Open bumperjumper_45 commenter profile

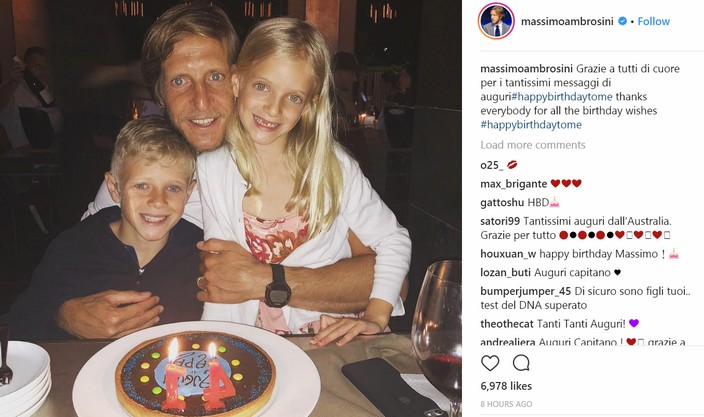tap(525, 291)
